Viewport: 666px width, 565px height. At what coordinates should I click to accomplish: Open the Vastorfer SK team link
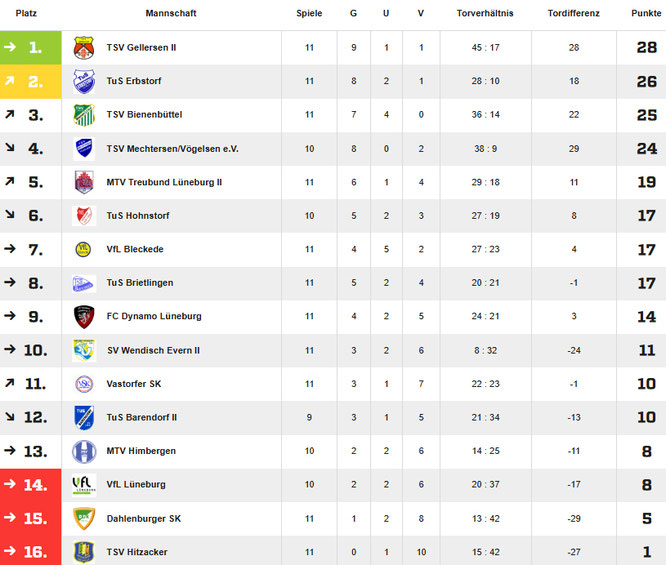(x=134, y=384)
